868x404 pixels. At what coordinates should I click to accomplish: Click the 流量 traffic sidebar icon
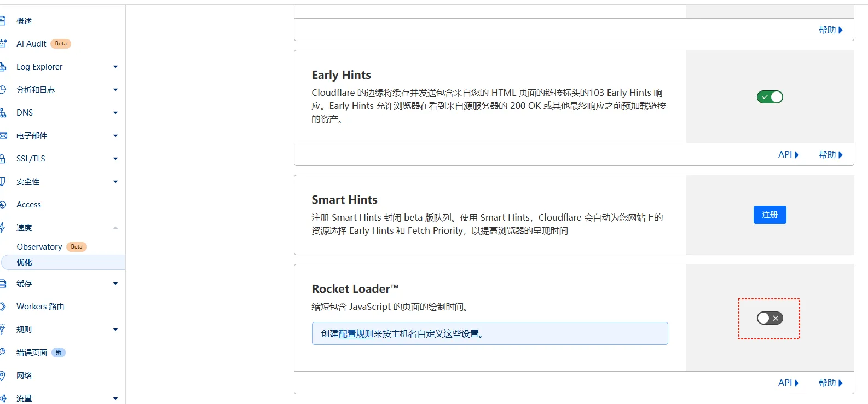pyautogui.click(x=3, y=399)
